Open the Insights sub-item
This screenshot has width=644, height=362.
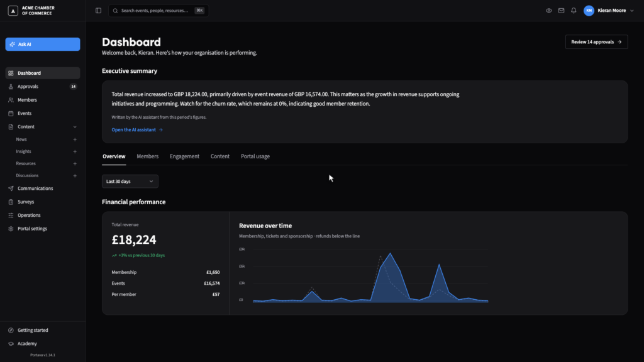click(x=23, y=151)
